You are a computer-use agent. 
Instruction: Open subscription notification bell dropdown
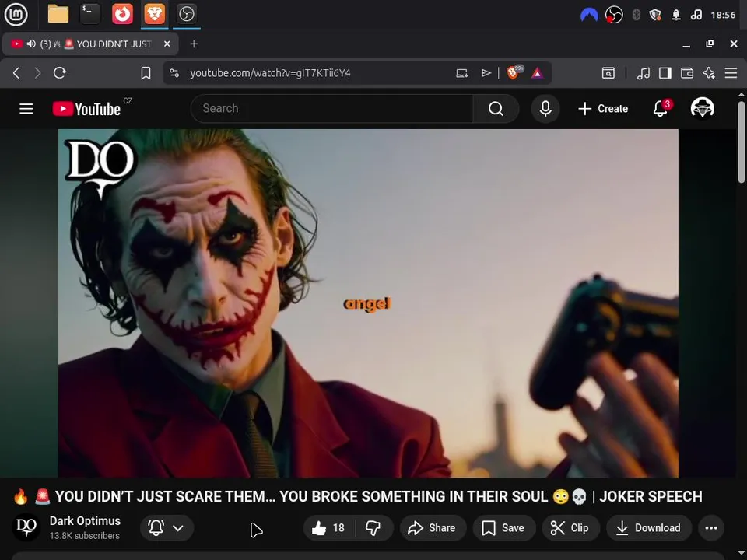point(167,527)
